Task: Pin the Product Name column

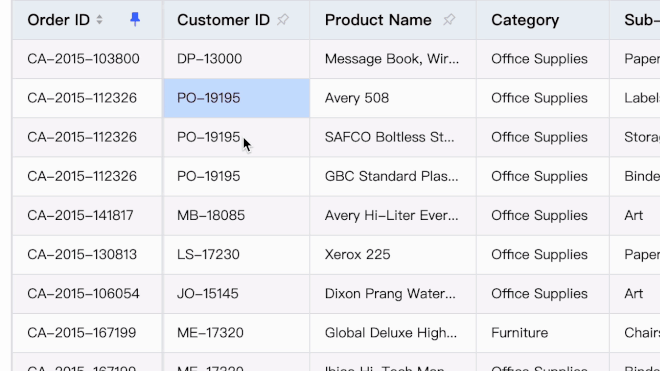Action: (x=449, y=19)
